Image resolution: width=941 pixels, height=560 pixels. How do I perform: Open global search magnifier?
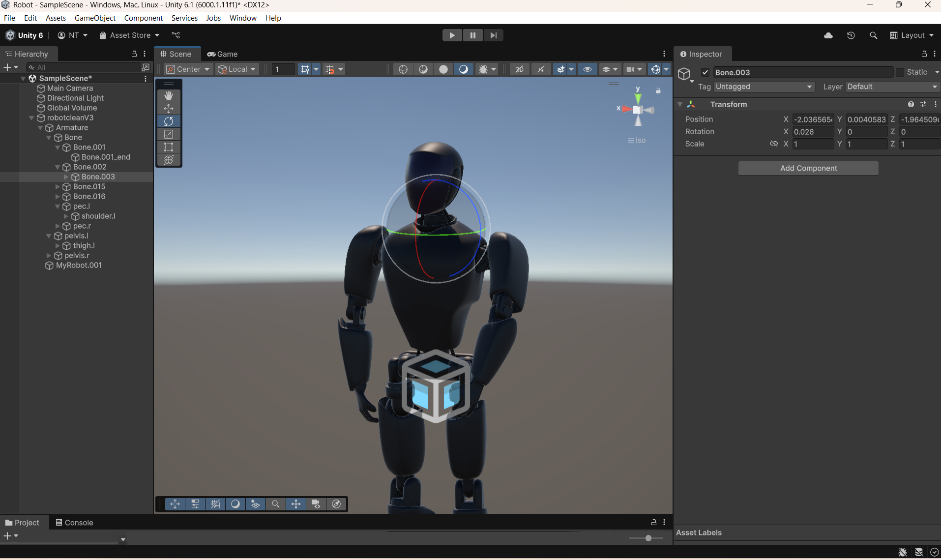(x=873, y=35)
